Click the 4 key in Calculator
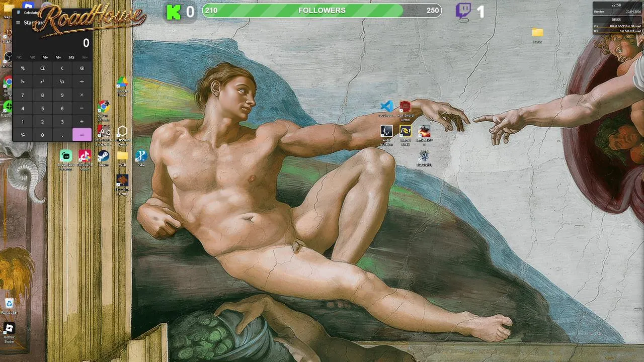The width and height of the screenshot is (644, 362). pos(23,108)
